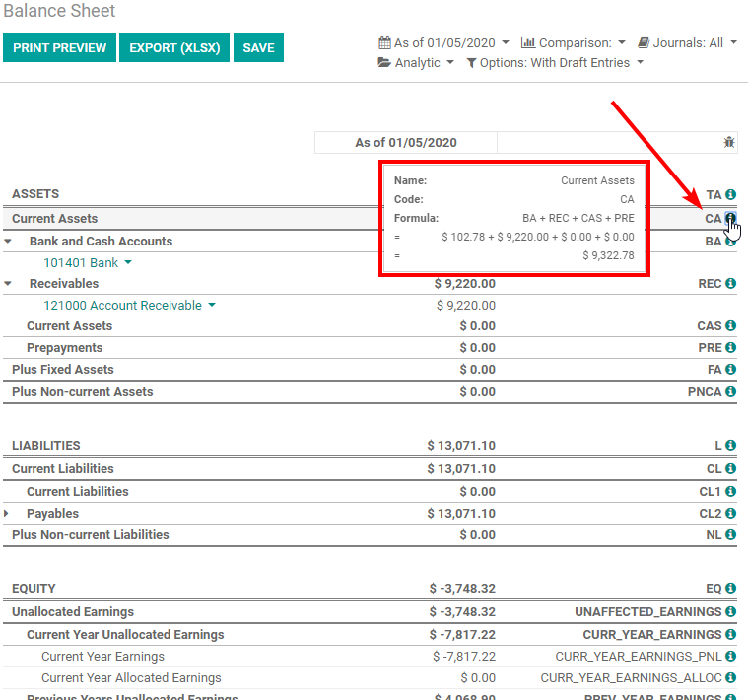Image resolution: width=748 pixels, height=700 pixels.
Task: Click the debug bug icon in the header
Action: click(x=729, y=142)
